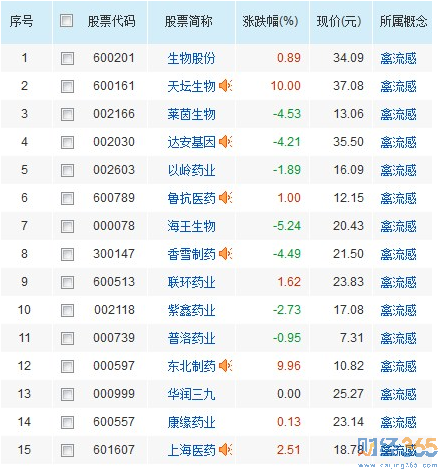The image size is (438, 469).
Task: Select the price 7.31 for 普洛药业
Action: [x=352, y=338]
